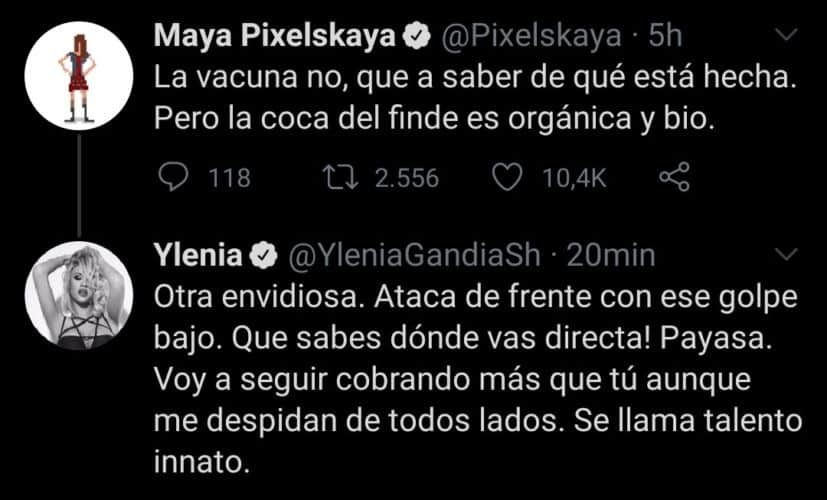Visit the @YleniaGandiaSh handle

pyautogui.click(x=415, y=257)
